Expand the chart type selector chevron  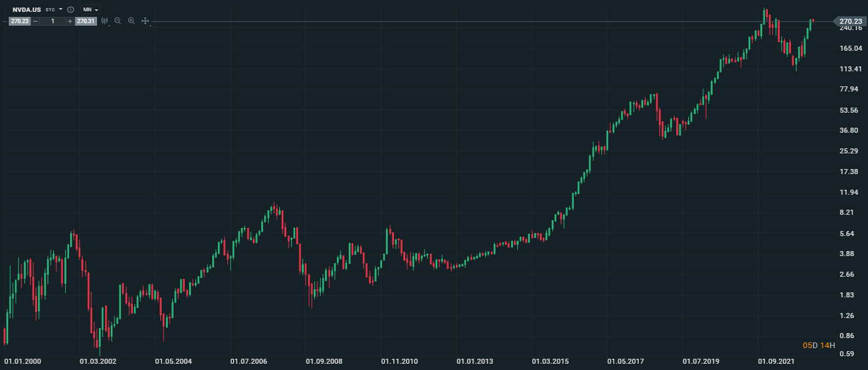[x=59, y=9]
